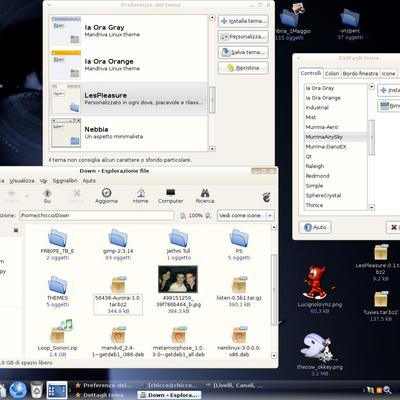Click controls list scroll-up arrow
This screenshot has height=400, width=400.
[x=372, y=87]
